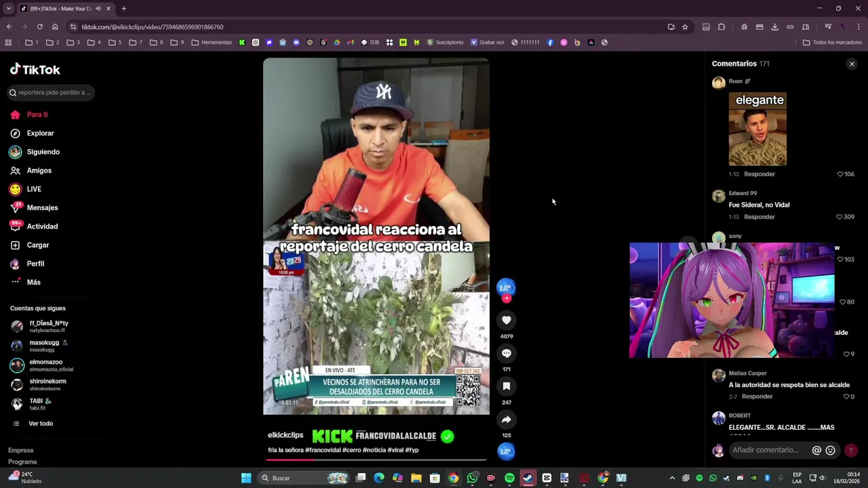Viewport: 868px width, 488px height.
Task: Open comments via speech bubble icon
Action: pyautogui.click(x=507, y=353)
